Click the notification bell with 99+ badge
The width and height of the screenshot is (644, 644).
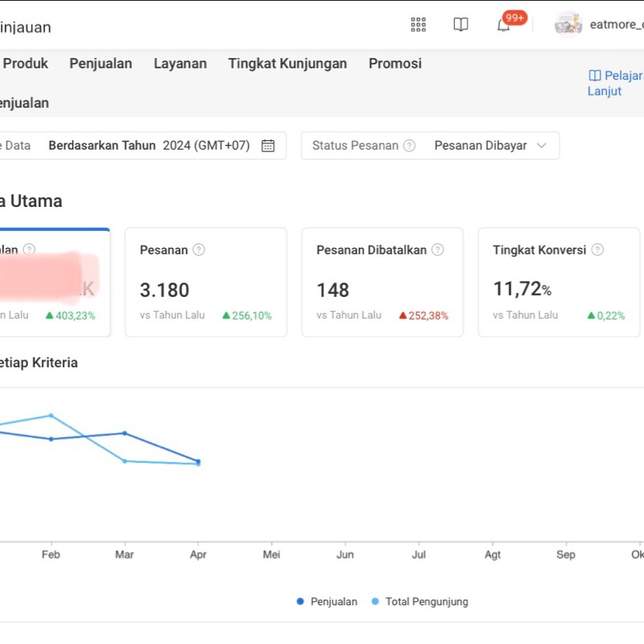point(504,25)
